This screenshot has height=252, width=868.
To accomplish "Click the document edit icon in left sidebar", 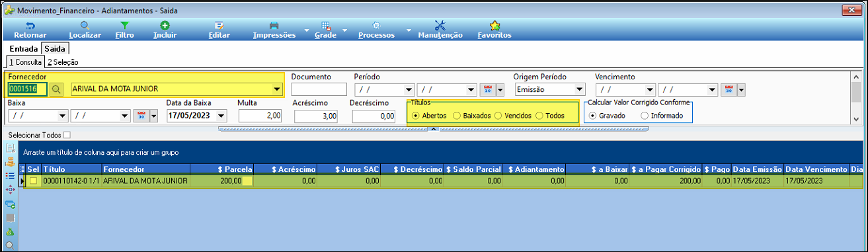I will point(10,147).
